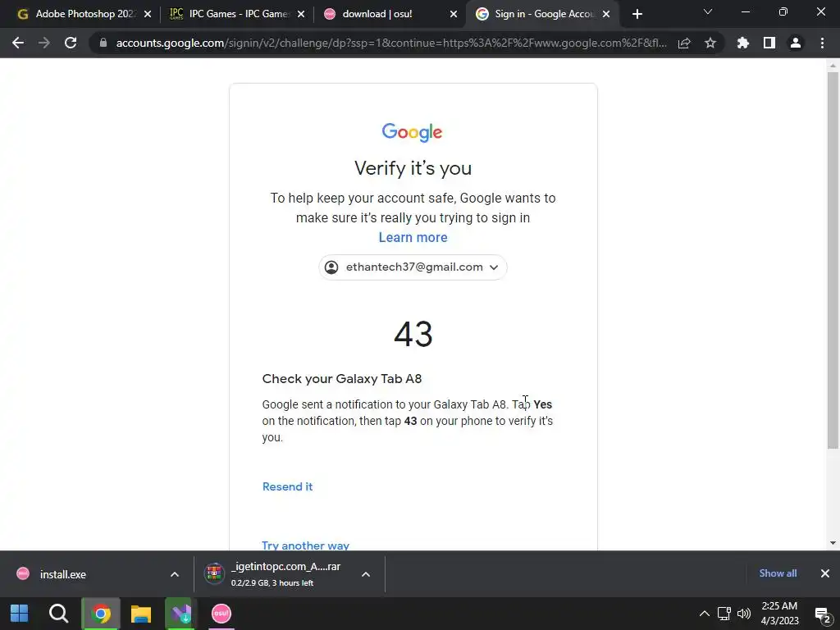Open the Chrome profile avatar icon
Image resolution: width=840 pixels, height=630 pixels.
pyautogui.click(x=796, y=43)
